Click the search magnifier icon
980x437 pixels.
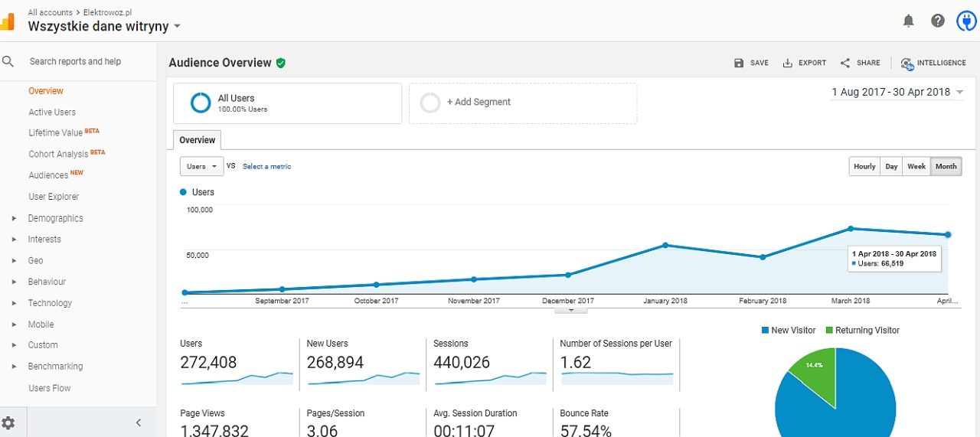(8, 61)
